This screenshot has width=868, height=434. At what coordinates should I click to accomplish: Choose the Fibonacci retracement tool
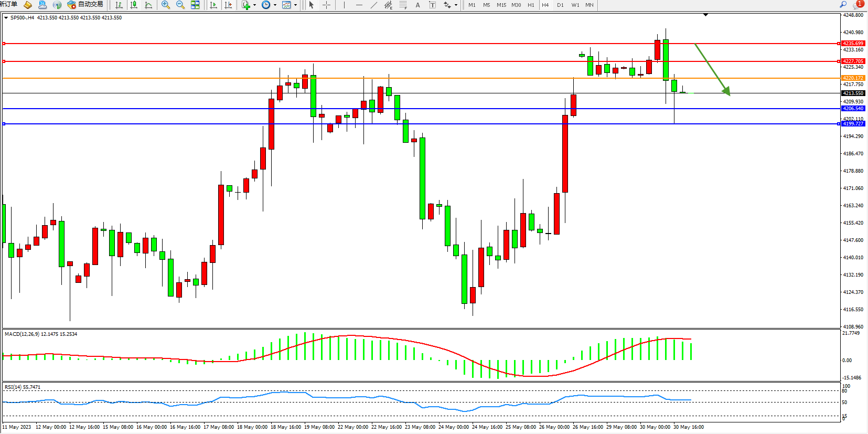[x=403, y=5]
